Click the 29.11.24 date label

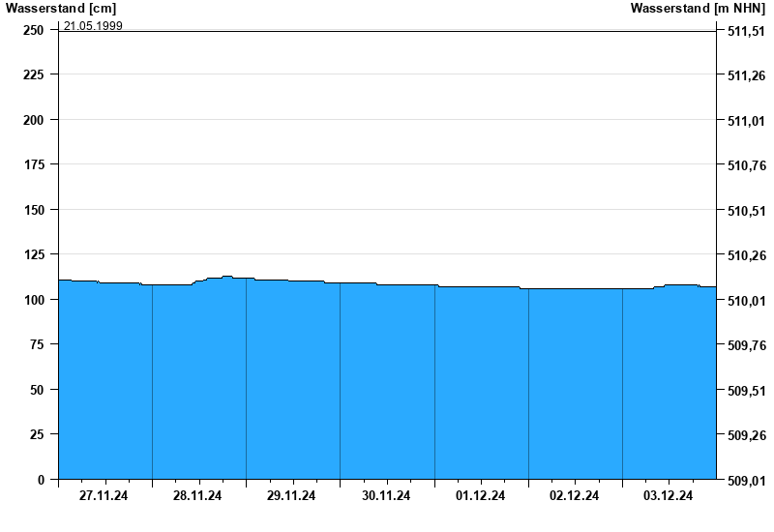click(x=291, y=496)
